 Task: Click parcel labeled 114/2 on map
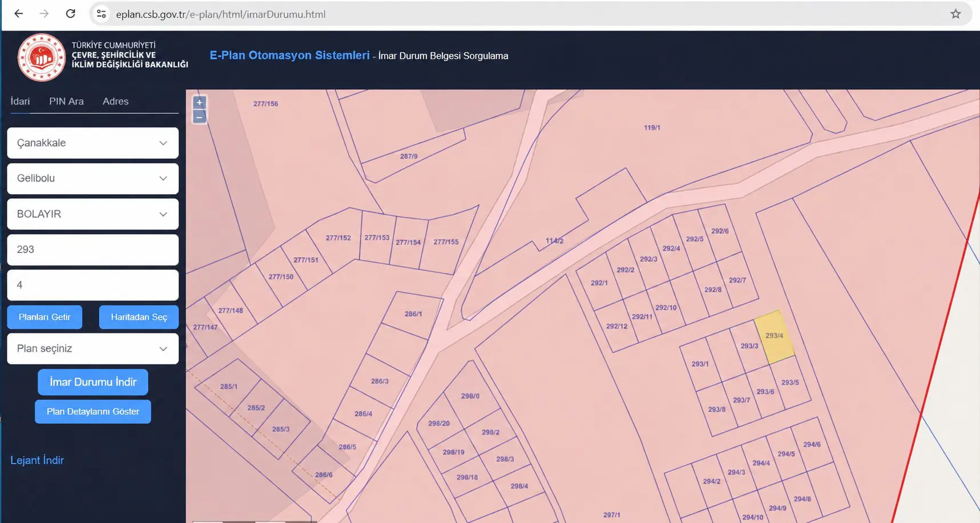tap(554, 241)
